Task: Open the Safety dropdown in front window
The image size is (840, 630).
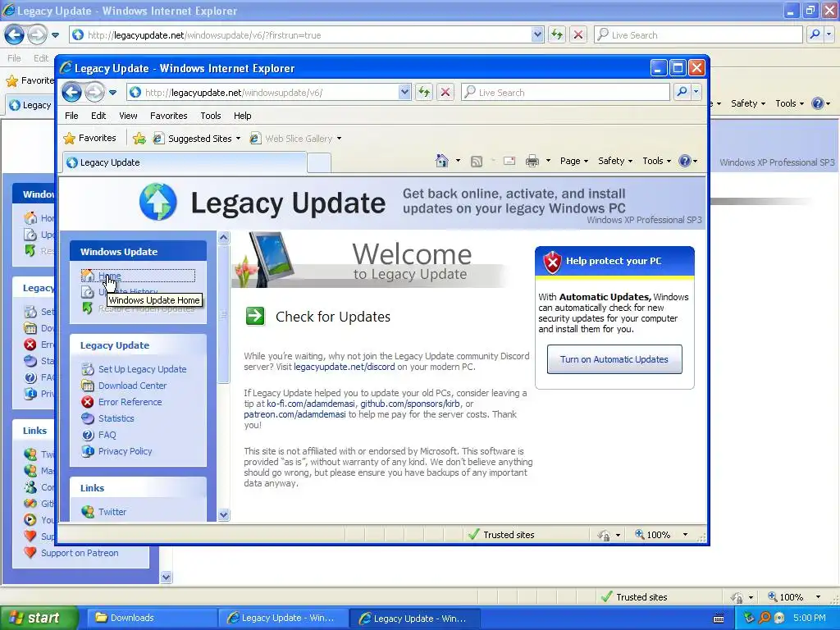Action: (615, 161)
